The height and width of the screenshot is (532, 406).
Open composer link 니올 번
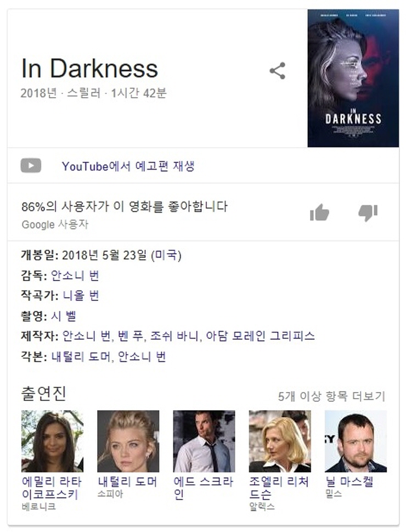[81, 295]
